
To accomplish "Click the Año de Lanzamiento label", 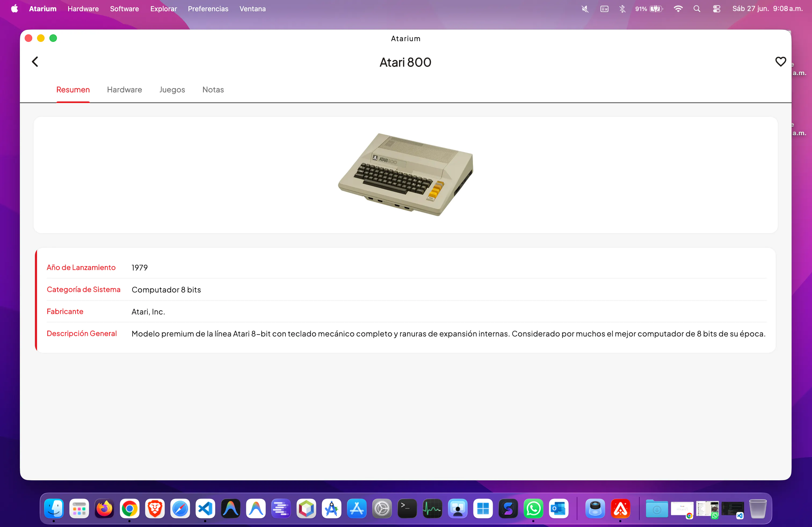I will pyautogui.click(x=81, y=268).
